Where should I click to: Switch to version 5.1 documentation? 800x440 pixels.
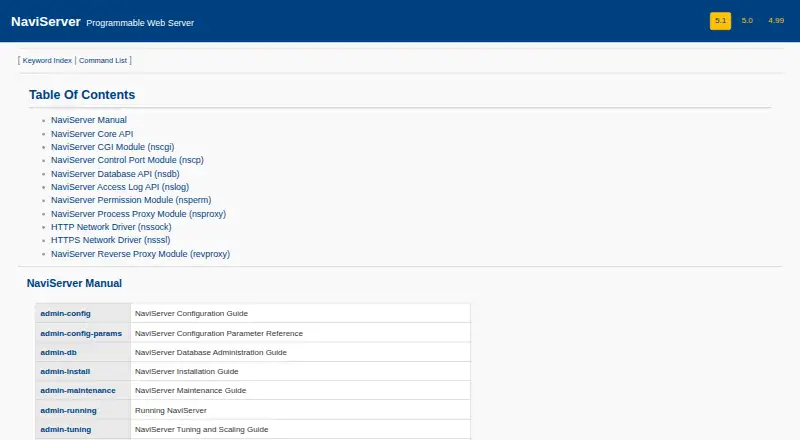click(x=720, y=21)
